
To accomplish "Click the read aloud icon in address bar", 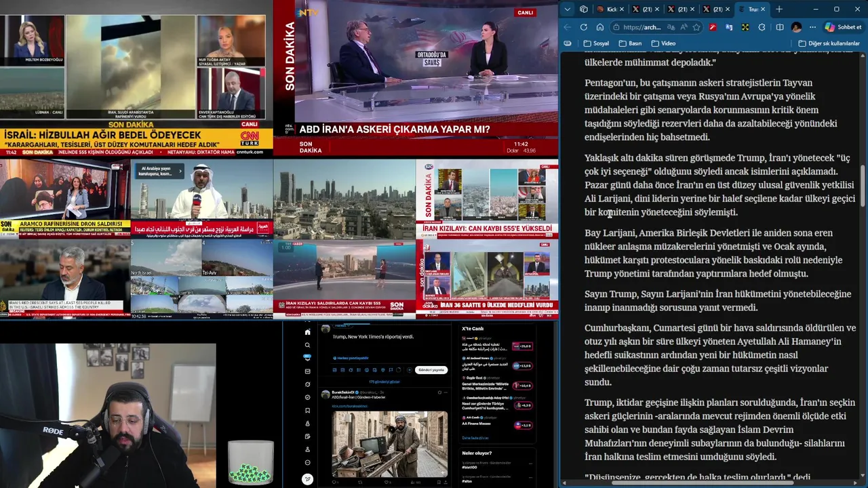I will coord(684,27).
